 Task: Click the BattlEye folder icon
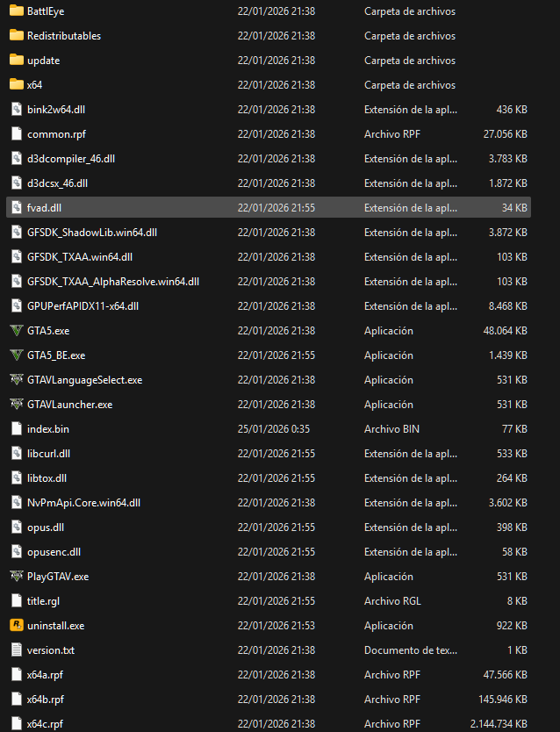point(16,11)
